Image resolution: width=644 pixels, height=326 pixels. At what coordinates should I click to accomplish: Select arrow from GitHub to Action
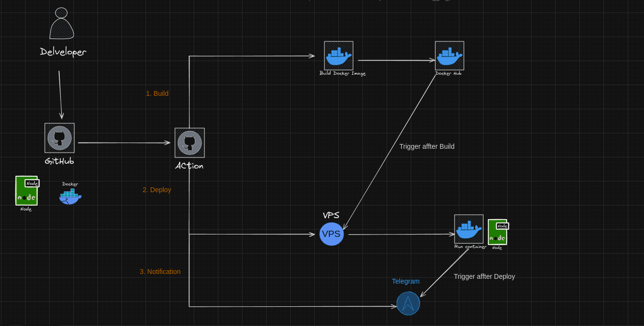(124, 143)
